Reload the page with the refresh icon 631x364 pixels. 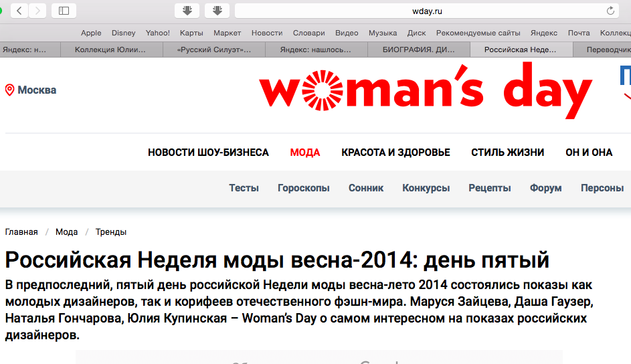(610, 11)
